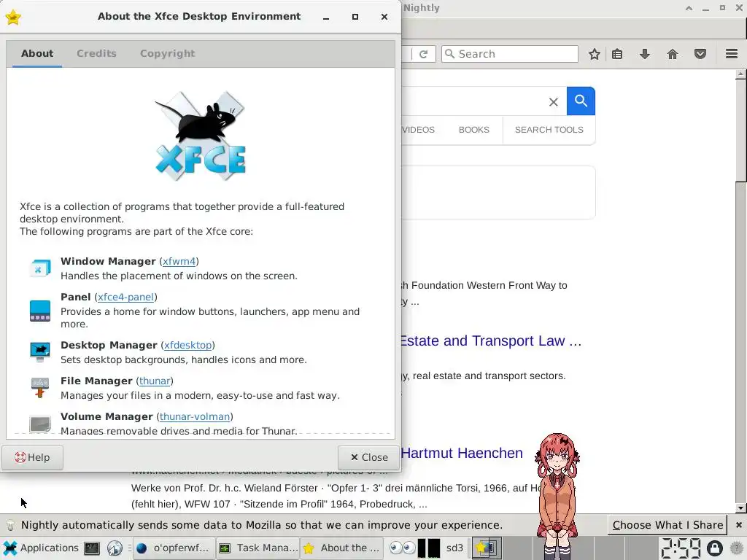Viewport: 747px width, 560px height.
Task: Click the Desktop Manager icon
Action: pos(40,352)
